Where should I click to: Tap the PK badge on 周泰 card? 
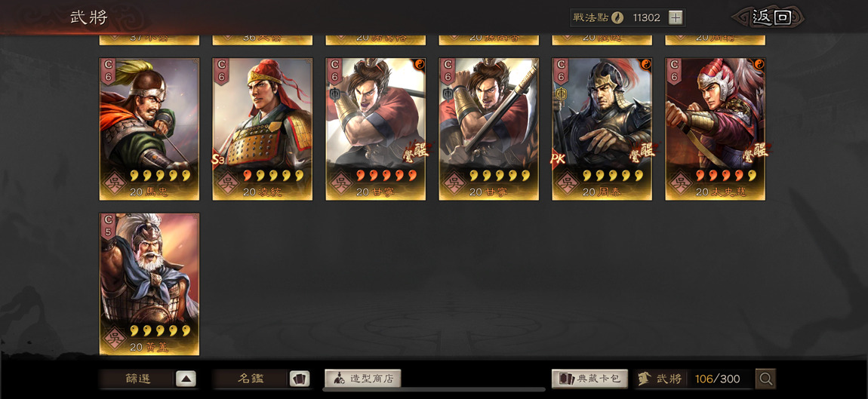[557, 159]
